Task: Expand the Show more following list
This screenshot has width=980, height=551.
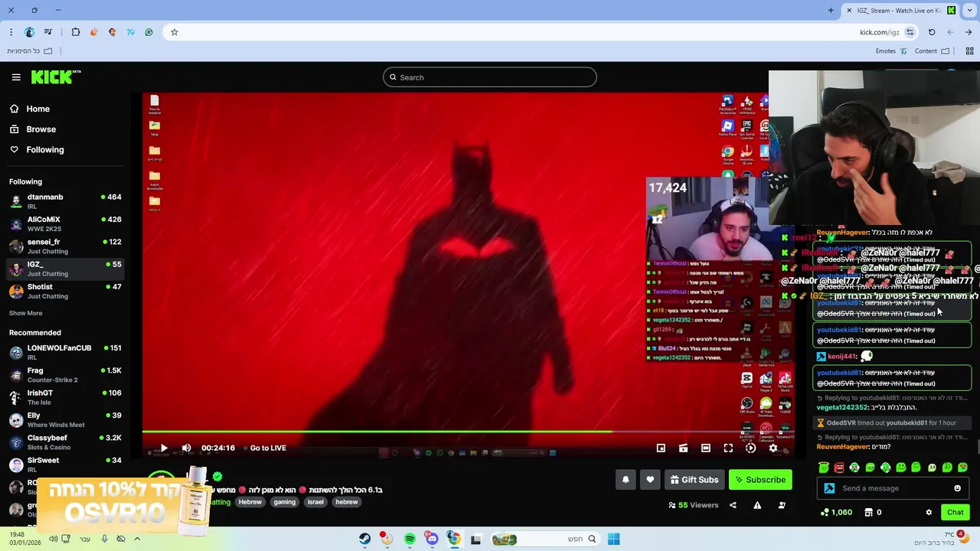Action: (26, 313)
